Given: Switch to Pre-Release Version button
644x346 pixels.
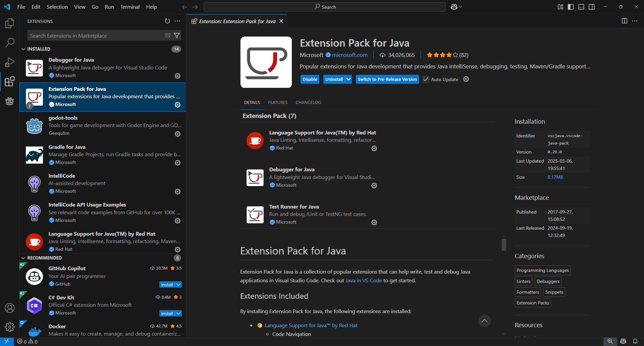Looking at the screenshot, I should click(x=387, y=79).
